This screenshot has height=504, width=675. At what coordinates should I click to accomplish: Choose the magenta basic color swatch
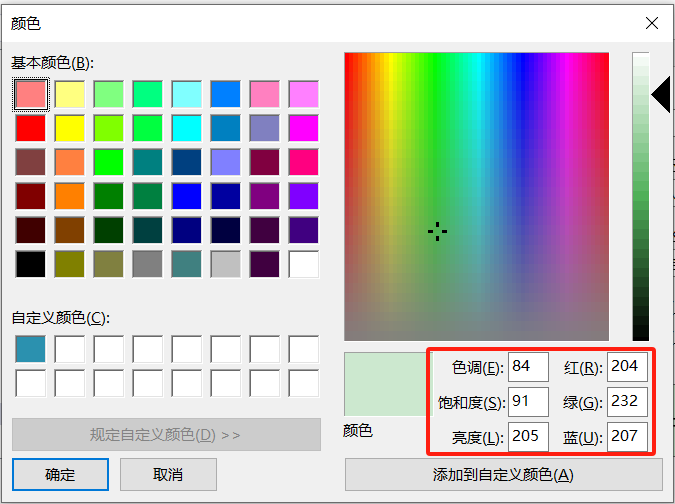pos(303,128)
